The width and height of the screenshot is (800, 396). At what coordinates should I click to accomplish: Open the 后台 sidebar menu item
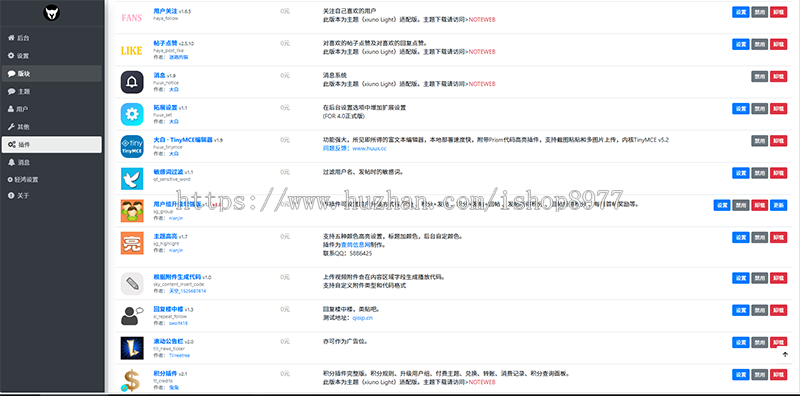click(52, 38)
